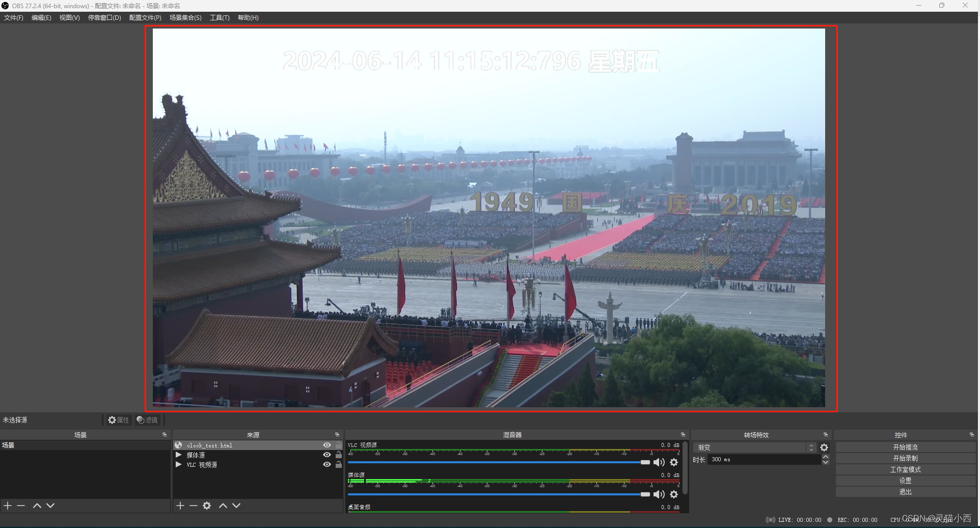
Task: Mute the VLC 视频源 mixer channel
Action: click(x=659, y=462)
